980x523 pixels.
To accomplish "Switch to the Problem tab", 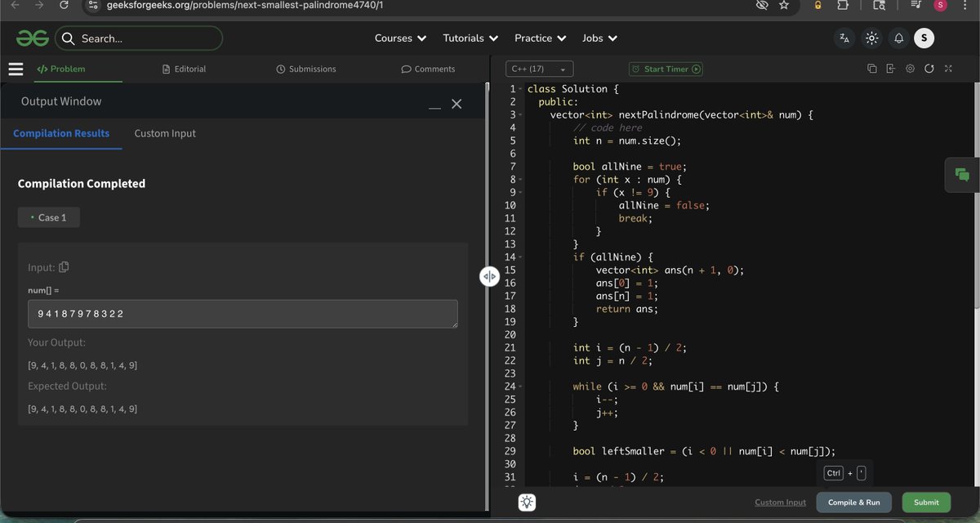I will click(x=61, y=69).
